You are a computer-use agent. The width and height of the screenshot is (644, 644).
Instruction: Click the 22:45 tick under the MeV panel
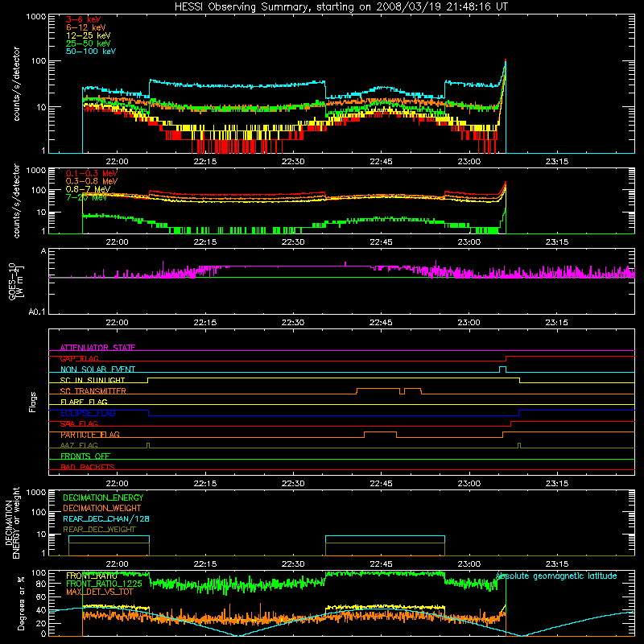(x=381, y=242)
